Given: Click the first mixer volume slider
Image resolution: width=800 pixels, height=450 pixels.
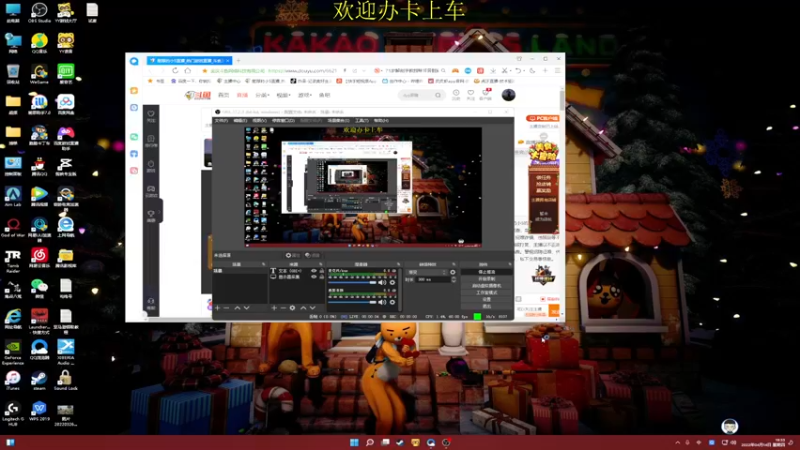Looking at the screenshot, I should 352,282.
